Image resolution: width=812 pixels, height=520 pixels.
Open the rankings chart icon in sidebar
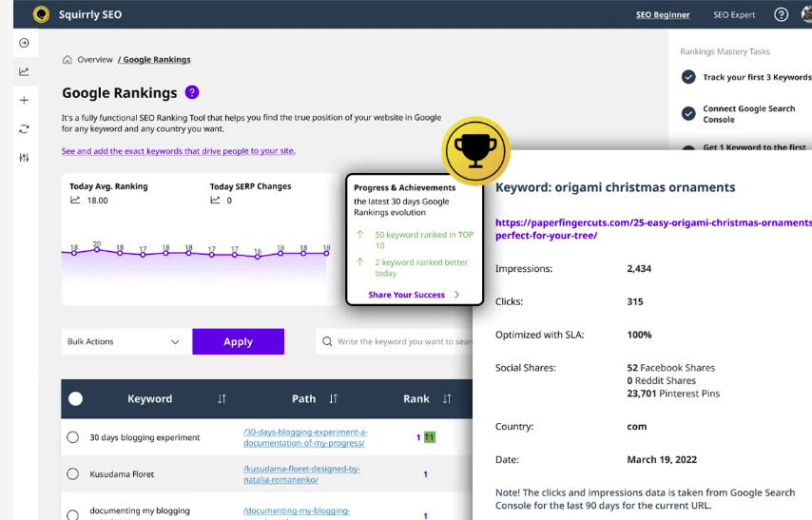[x=24, y=71]
